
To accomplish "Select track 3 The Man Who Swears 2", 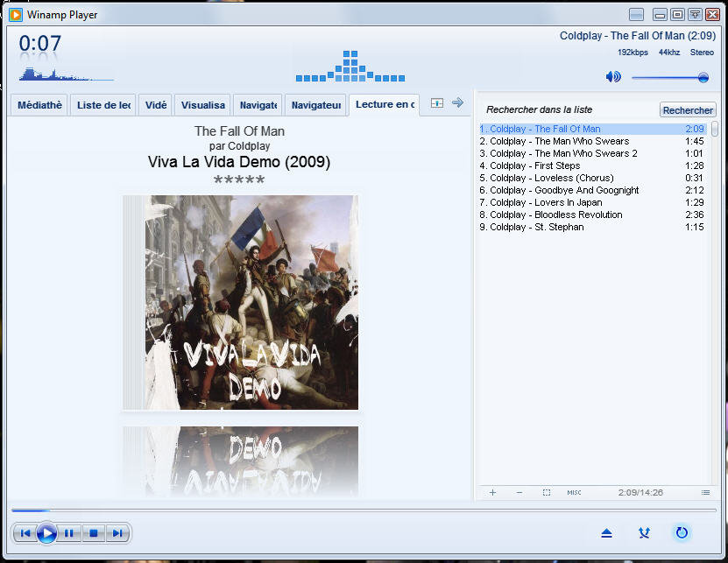I will tap(592, 153).
